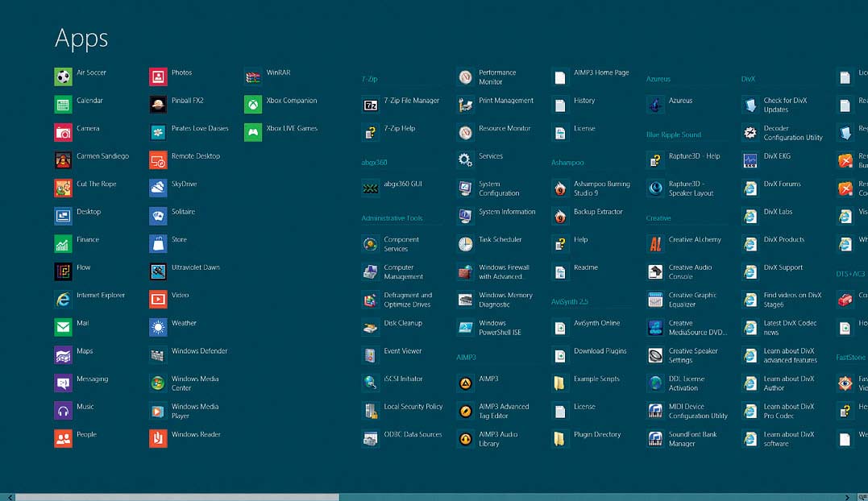868x501 pixels.
Task: Click the "Local Security Policy" label
Action: click(x=413, y=407)
